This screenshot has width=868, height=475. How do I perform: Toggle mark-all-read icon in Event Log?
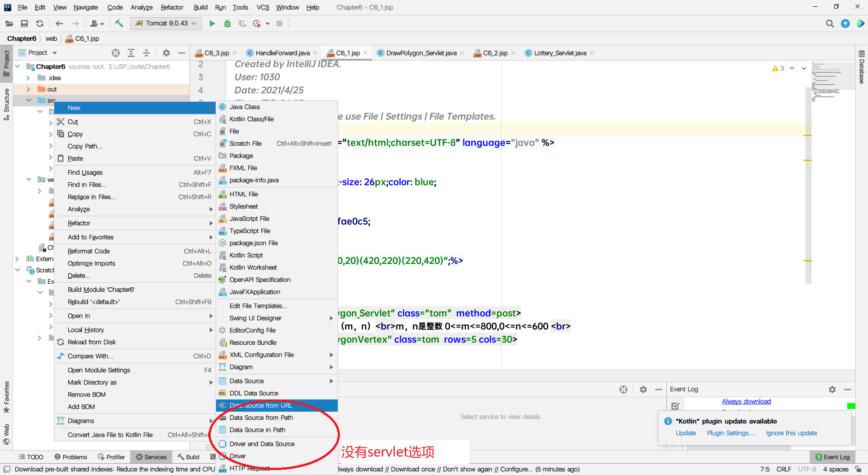coord(675,406)
